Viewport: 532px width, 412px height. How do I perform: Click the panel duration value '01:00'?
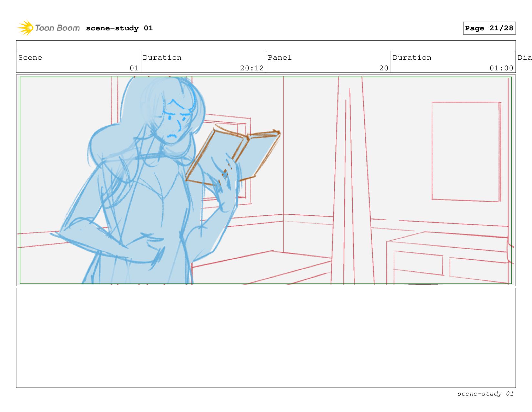501,68
